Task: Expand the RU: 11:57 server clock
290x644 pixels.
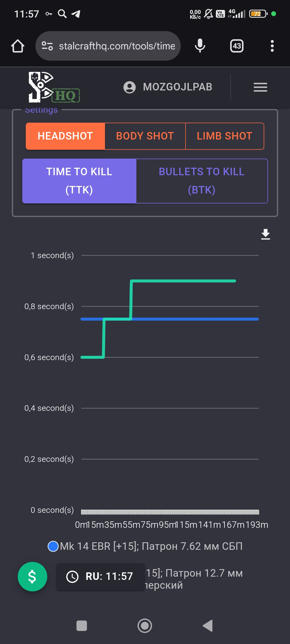Action: (100, 576)
